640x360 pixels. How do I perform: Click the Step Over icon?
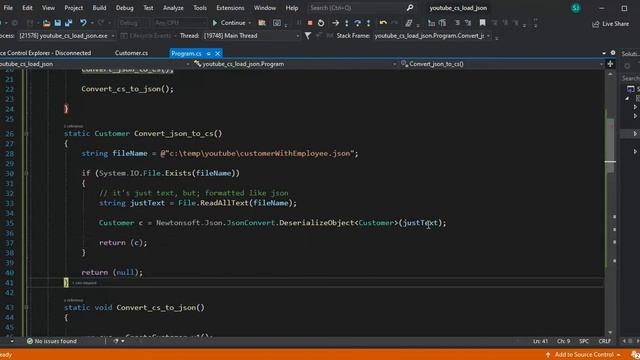358,23
